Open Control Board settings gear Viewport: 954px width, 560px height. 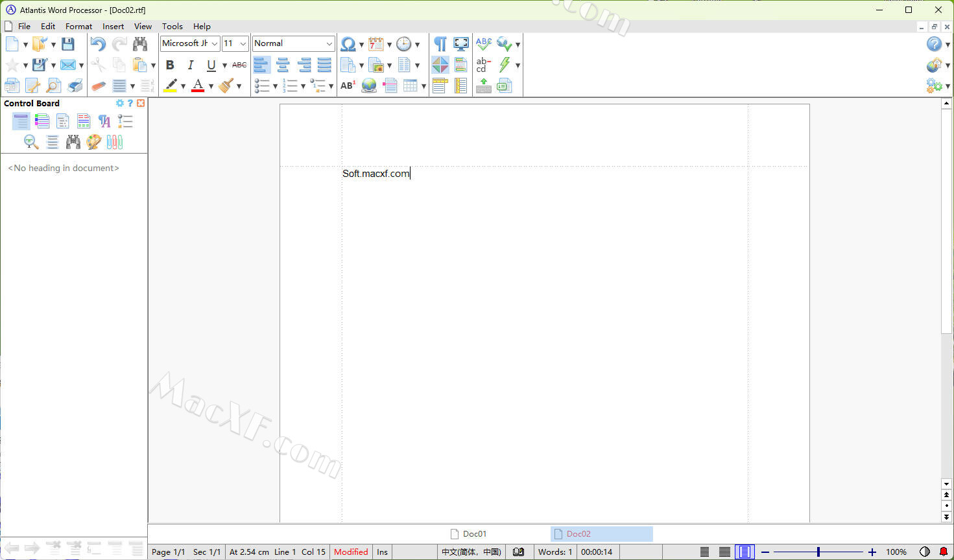tap(120, 103)
